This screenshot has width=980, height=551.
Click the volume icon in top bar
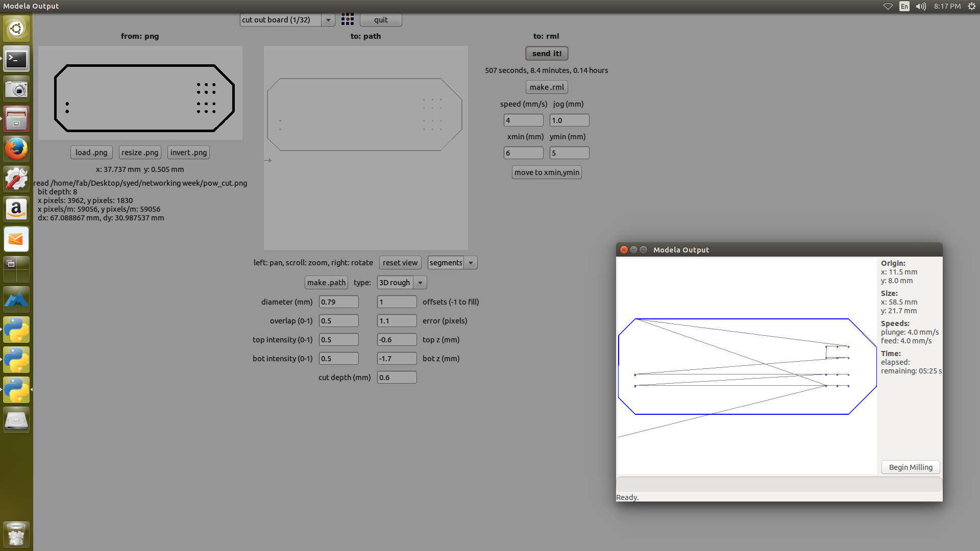[921, 6]
